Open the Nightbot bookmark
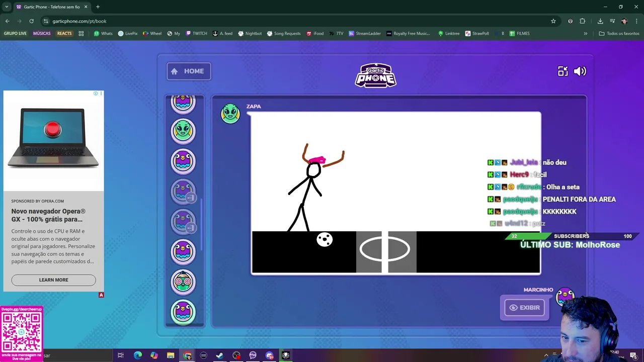Image resolution: width=644 pixels, height=362 pixels. pyautogui.click(x=250, y=34)
